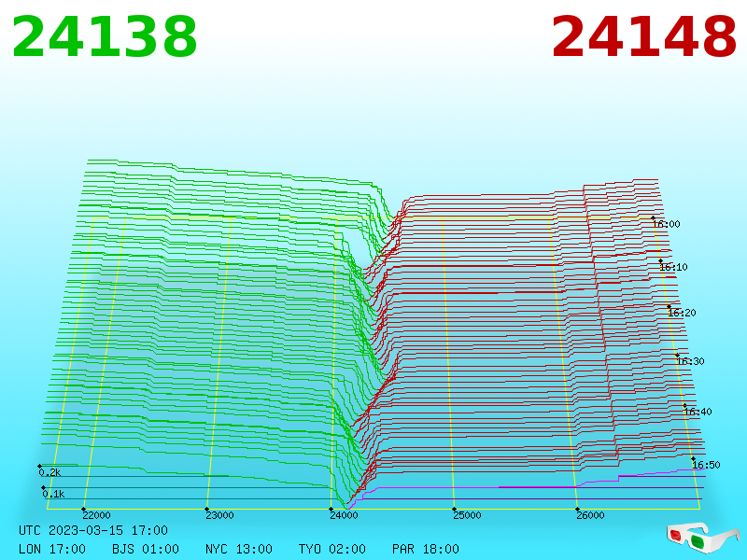Viewport: 747px width, 560px height.
Task: Click the TYO 02:00 clock
Action: click(332, 549)
